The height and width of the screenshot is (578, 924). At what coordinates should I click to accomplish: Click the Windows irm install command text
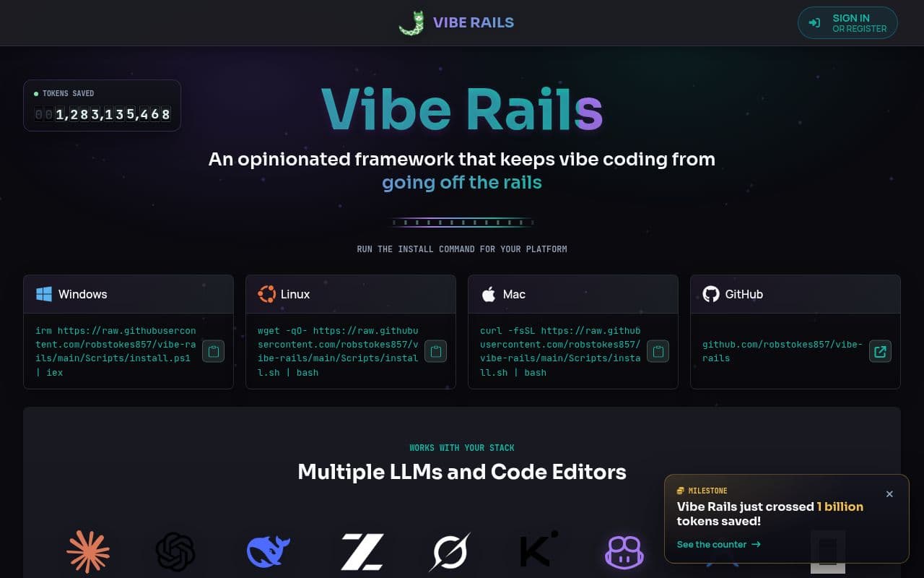coord(115,352)
